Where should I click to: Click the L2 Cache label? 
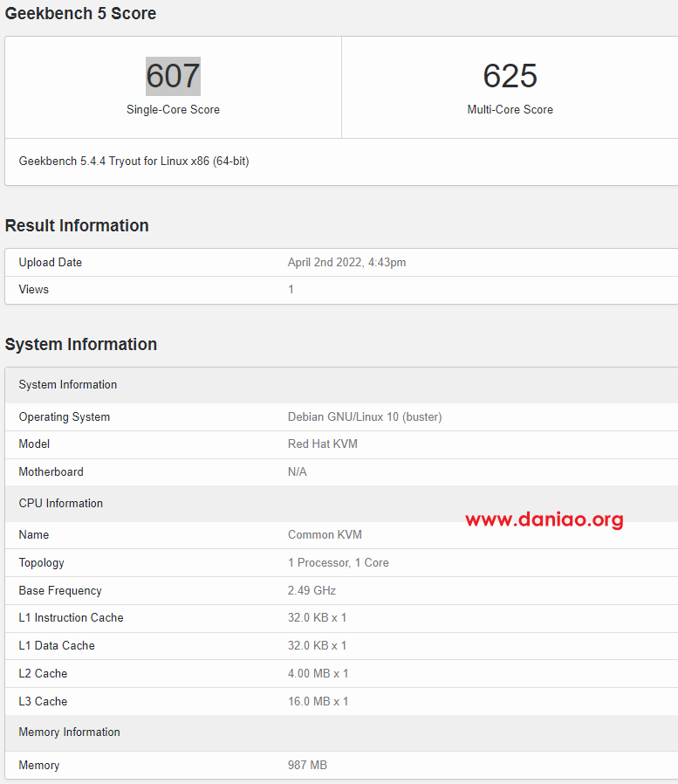(x=43, y=674)
